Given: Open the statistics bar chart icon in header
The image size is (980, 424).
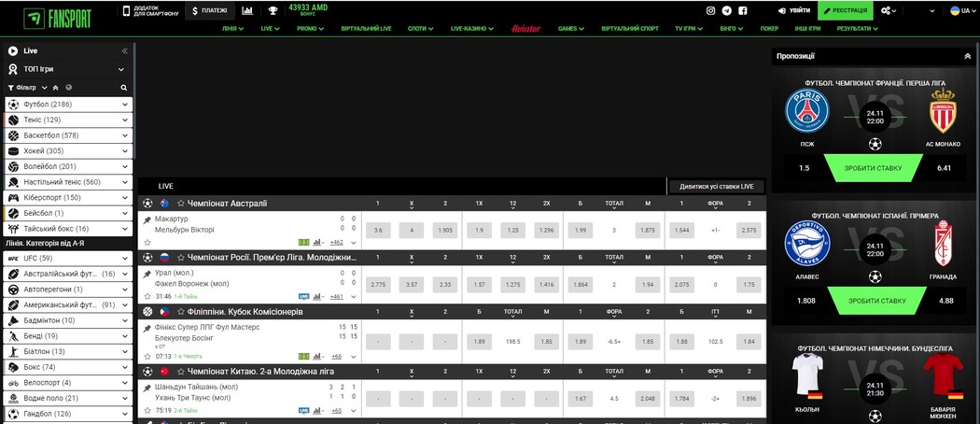Looking at the screenshot, I should pyautogui.click(x=247, y=10).
